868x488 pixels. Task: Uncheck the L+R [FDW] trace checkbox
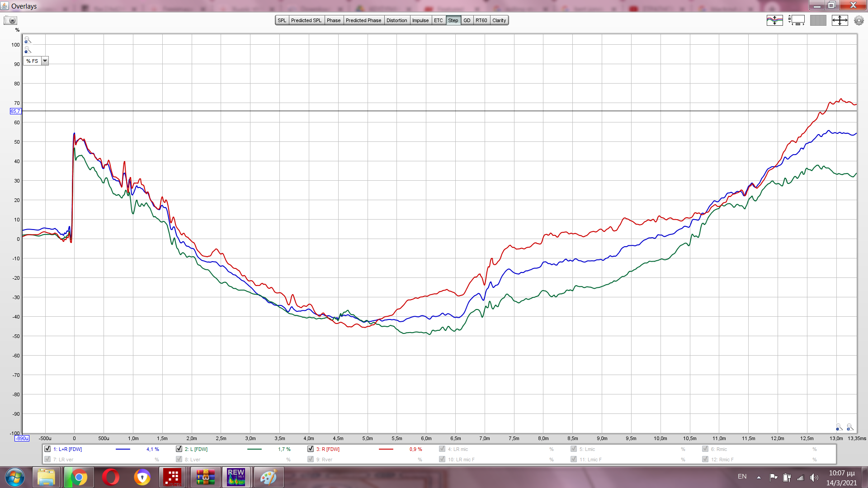tap(47, 449)
